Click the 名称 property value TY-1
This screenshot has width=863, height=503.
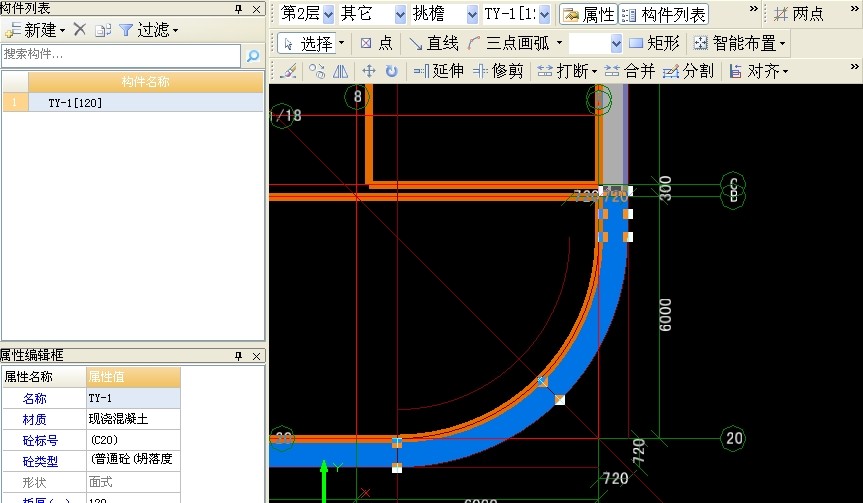133,398
